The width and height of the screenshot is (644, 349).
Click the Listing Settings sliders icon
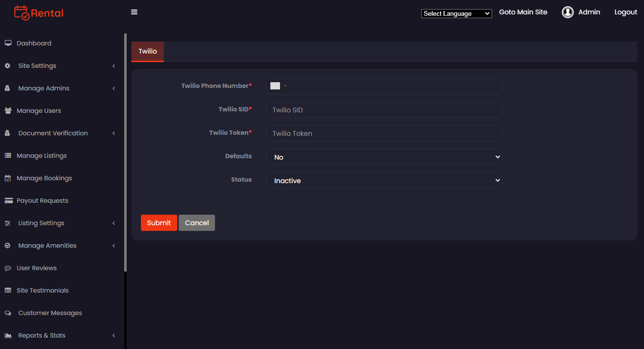[8, 223]
